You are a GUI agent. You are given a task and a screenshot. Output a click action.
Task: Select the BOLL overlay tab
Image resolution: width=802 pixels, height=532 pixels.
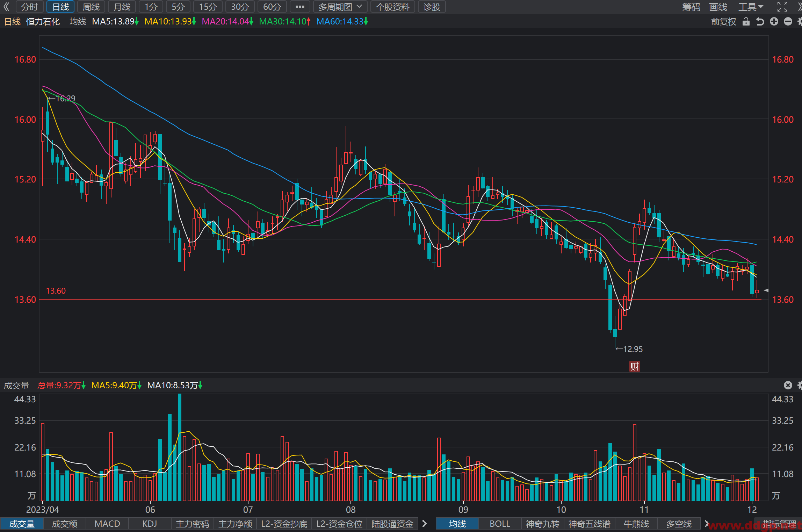point(500,524)
